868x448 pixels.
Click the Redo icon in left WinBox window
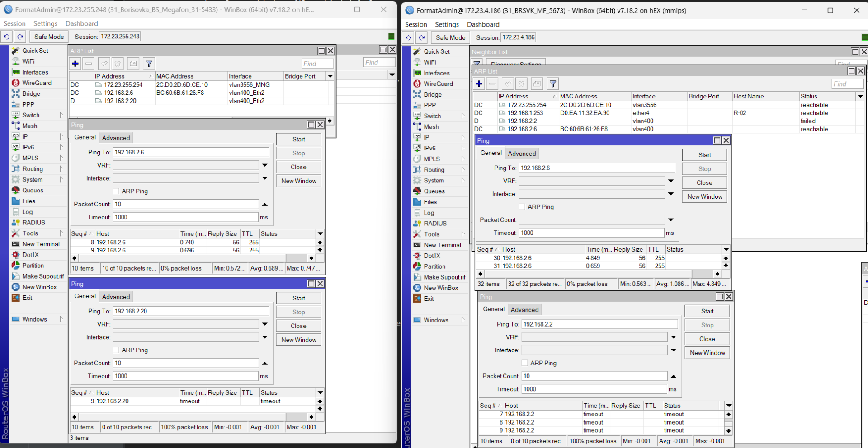[x=20, y=37]
